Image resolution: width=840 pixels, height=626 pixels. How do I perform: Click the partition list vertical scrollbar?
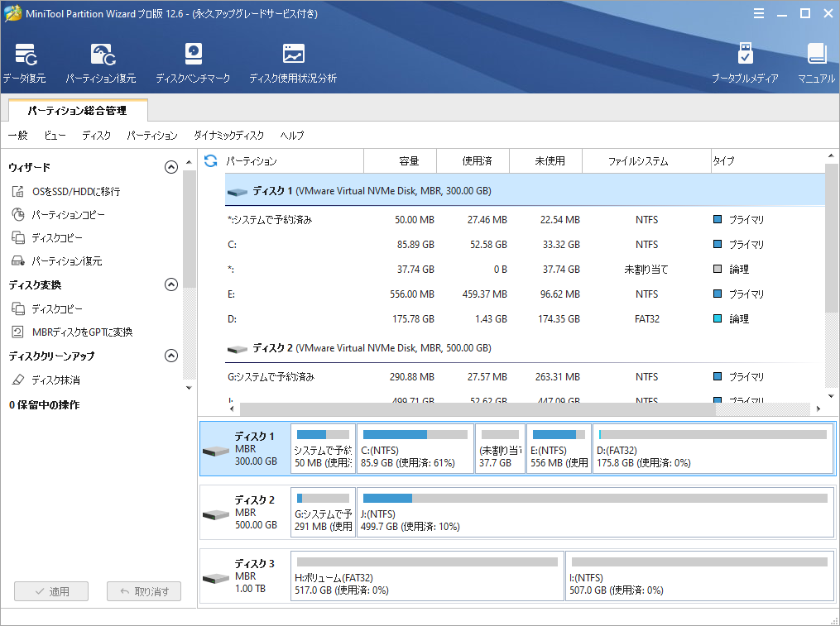tap(831, 238)
